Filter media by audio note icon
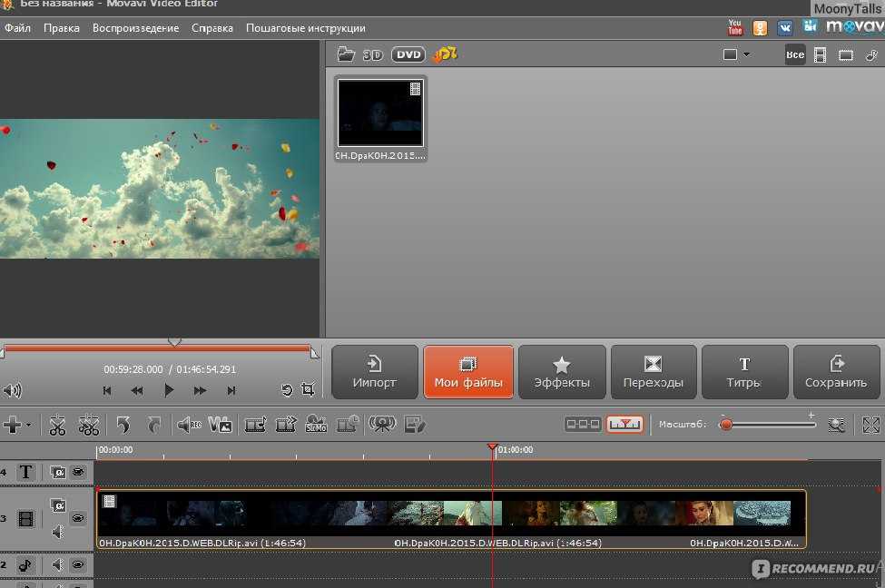This screenshot has height=588, width=885. [x=872, y=54]
